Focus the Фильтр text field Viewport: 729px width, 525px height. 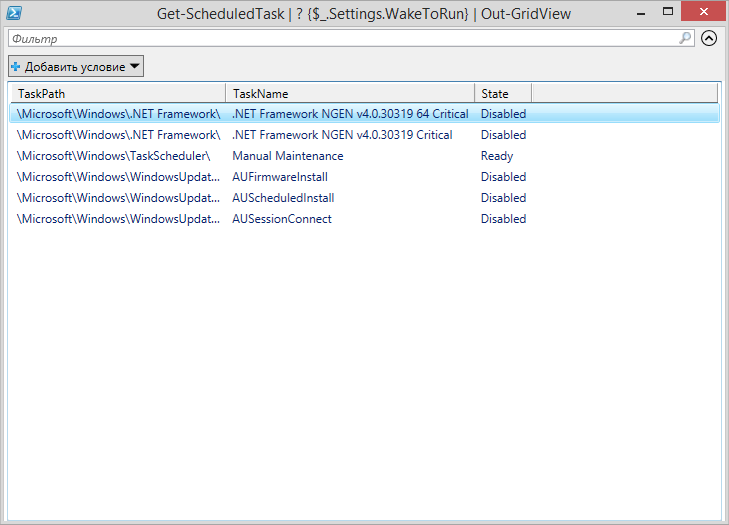pyautogui.click(x=344, y=39)
